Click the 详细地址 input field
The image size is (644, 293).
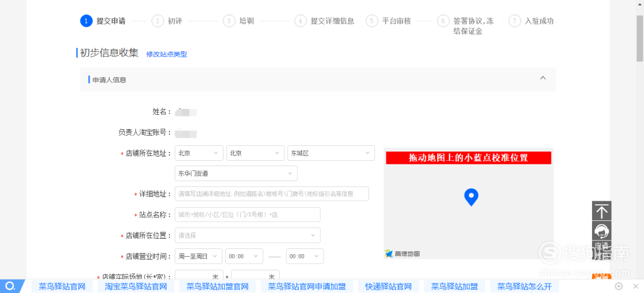(x=272, y=194)
